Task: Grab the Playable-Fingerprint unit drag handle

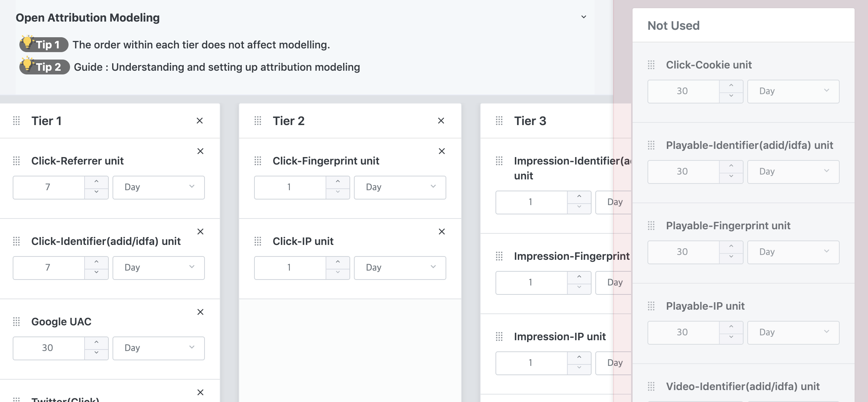Action: (x=651, y=226)
